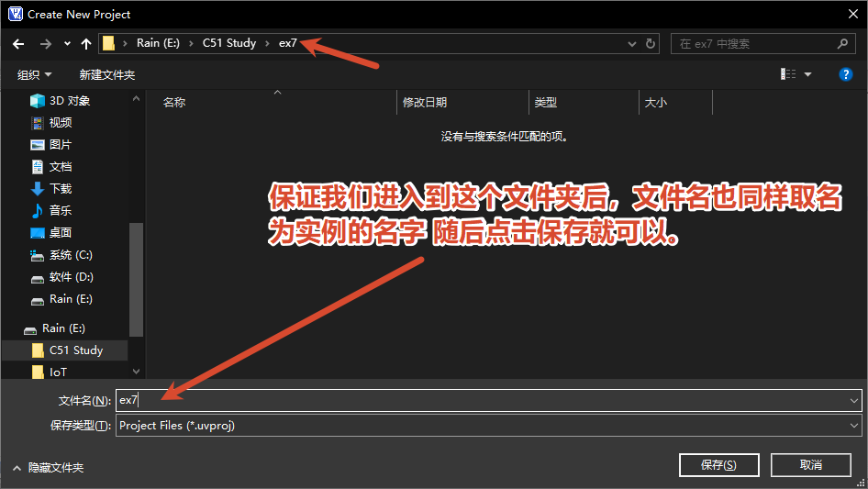The width and height of the screenshot is (868, 489).
Task: Open 下载 folder in sidebar
Action: pos(61,189)
